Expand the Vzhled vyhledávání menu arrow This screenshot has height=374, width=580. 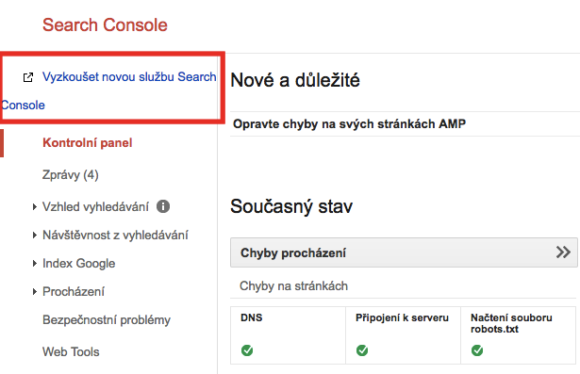coord(34,207)
